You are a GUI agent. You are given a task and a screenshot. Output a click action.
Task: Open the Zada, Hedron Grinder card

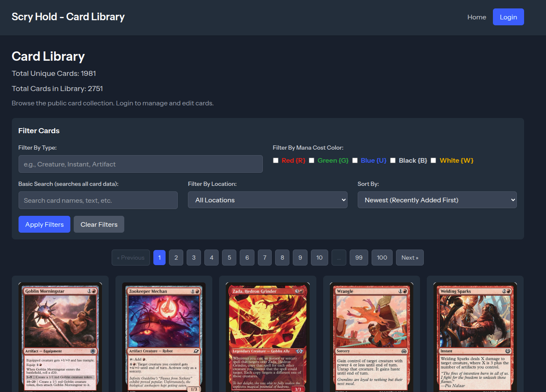pyautogui.click(x=268, y=337)
